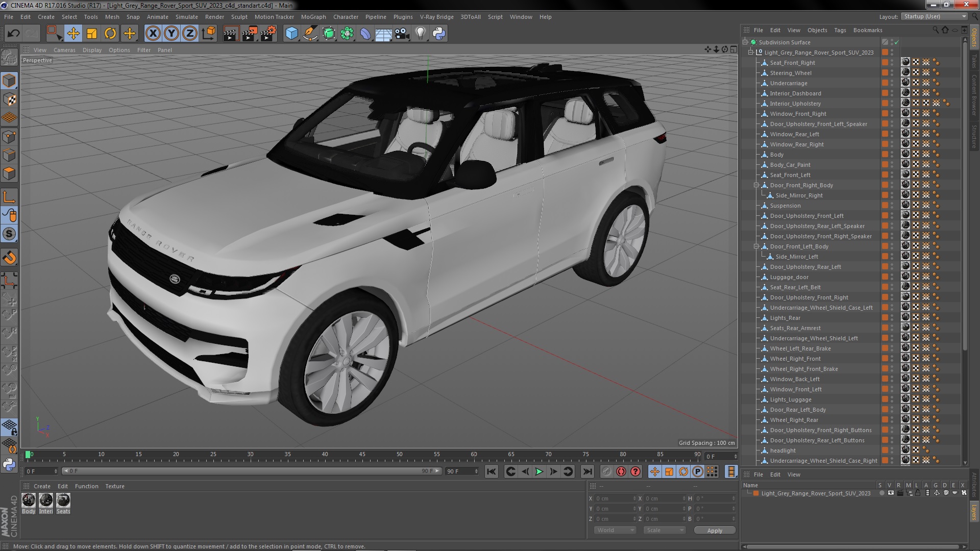Click the record active objects button

point(606,472)
